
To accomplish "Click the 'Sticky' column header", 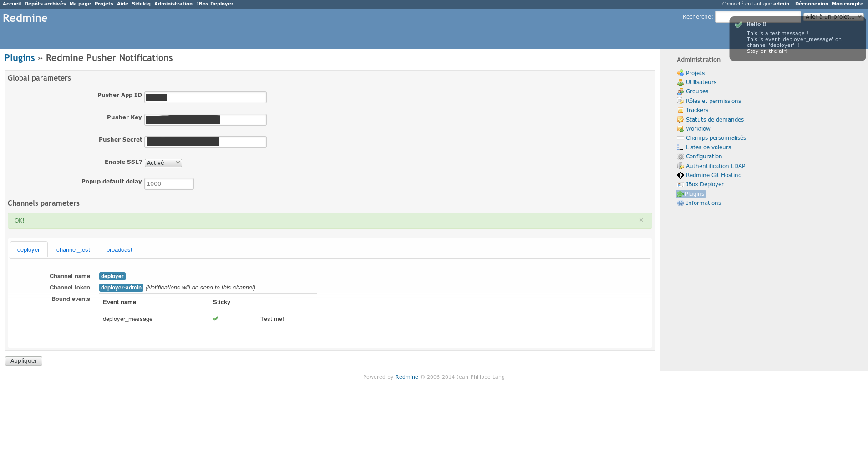I will tap(222, 302).
